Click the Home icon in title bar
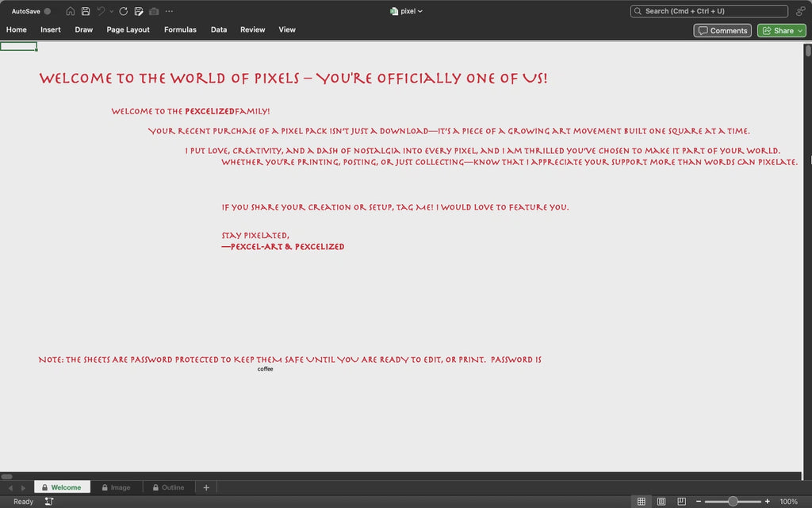The width and height of the screenshot is (812, 508). click(71, 11)
